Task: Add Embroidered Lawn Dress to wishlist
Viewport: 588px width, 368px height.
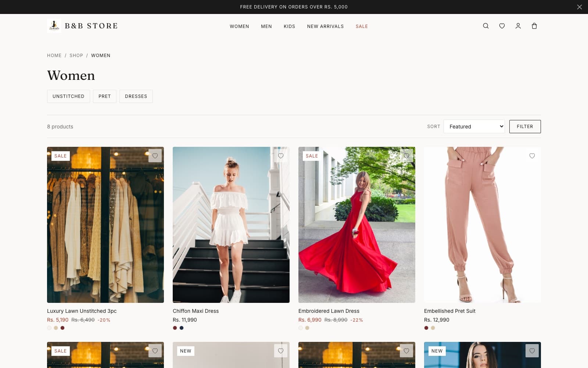Action: pos(406,156)
